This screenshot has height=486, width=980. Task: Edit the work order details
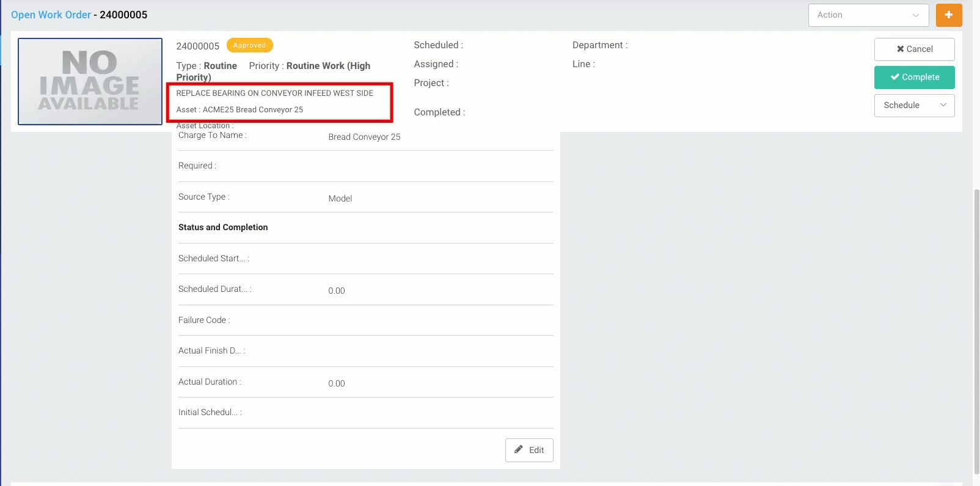coord(529,450)
